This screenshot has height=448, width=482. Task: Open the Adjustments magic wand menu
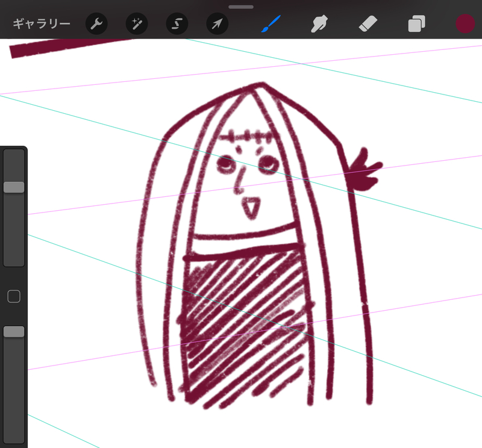point(136,24)
